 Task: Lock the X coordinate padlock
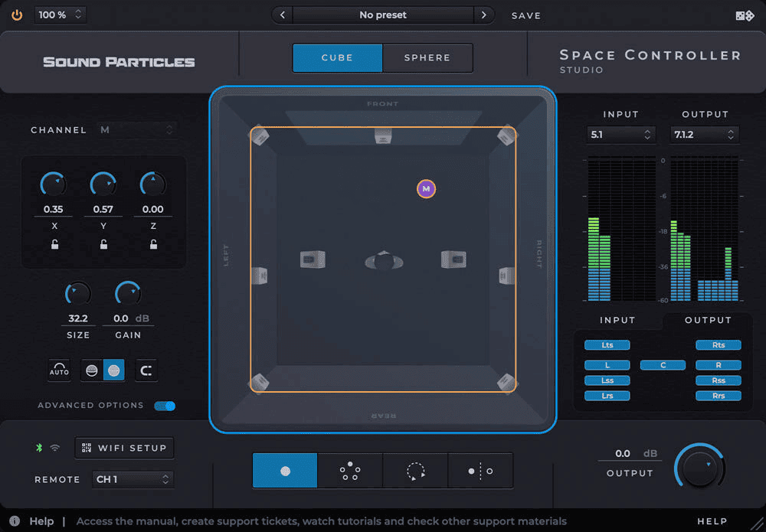(x=53, y=245)
